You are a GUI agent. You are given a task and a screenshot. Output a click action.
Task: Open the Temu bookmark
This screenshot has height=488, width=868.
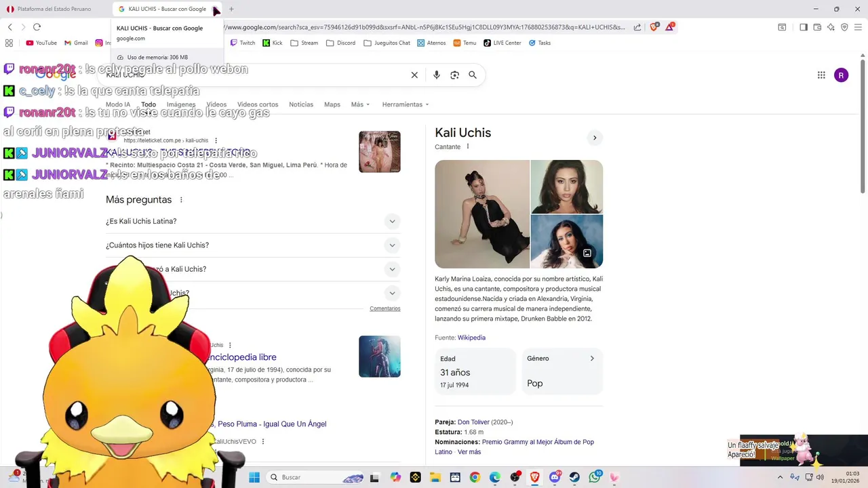coord(465,43)
